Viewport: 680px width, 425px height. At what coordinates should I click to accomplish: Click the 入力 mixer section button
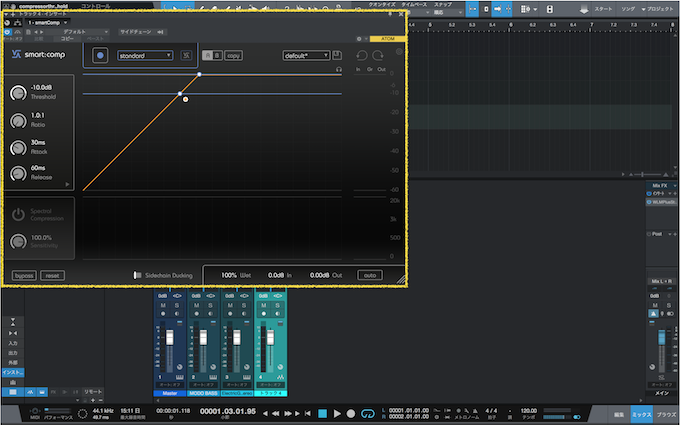coord(13,343)
